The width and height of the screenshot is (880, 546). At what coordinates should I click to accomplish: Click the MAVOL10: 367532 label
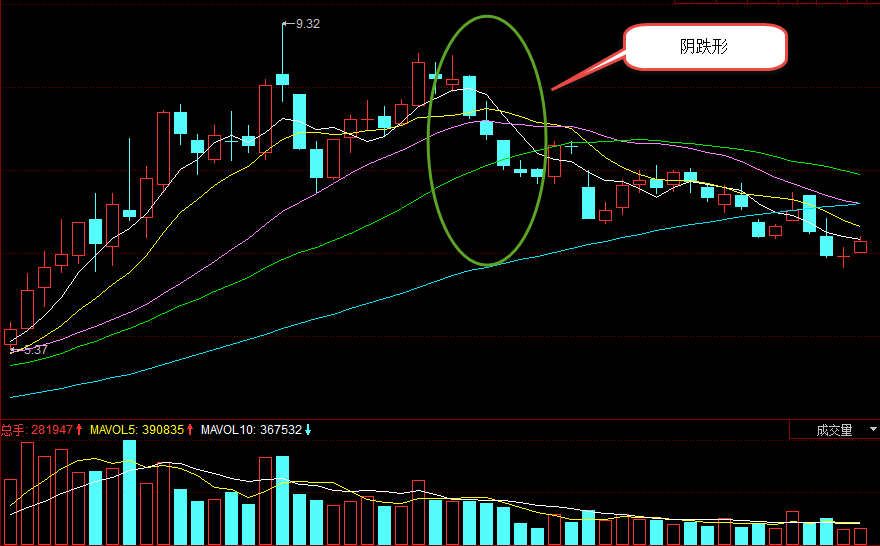point(256,430)
